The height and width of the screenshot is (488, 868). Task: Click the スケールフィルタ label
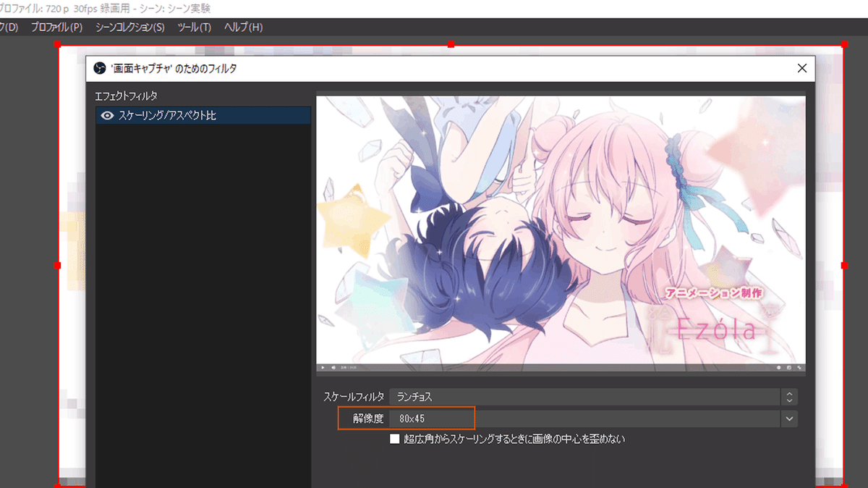click(x=354, y=397)
